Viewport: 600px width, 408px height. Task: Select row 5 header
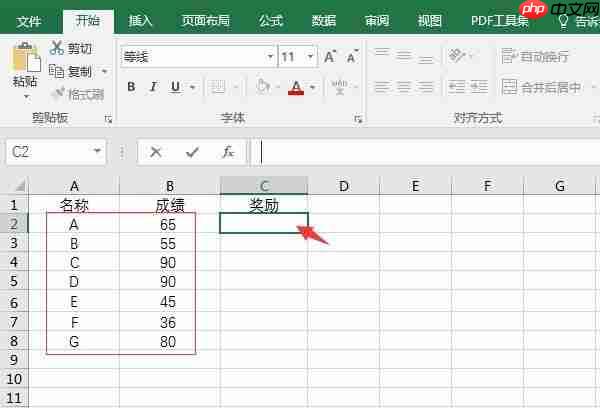click(14, 281)
